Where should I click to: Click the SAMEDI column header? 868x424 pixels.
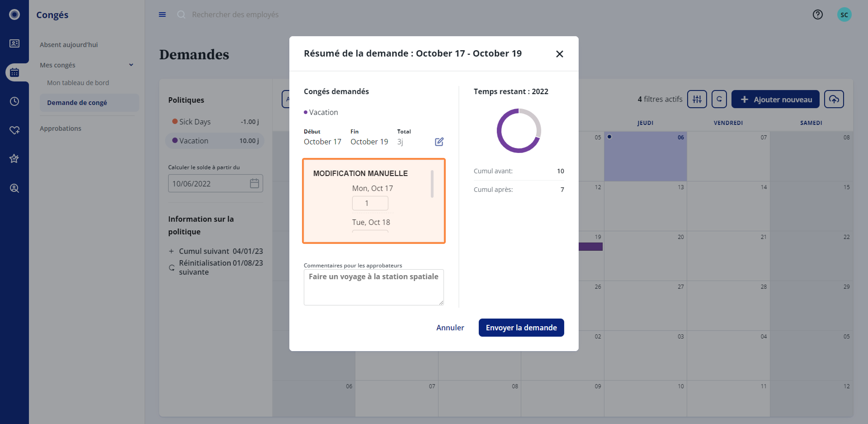pyautogui.click(x=811, y=123)
